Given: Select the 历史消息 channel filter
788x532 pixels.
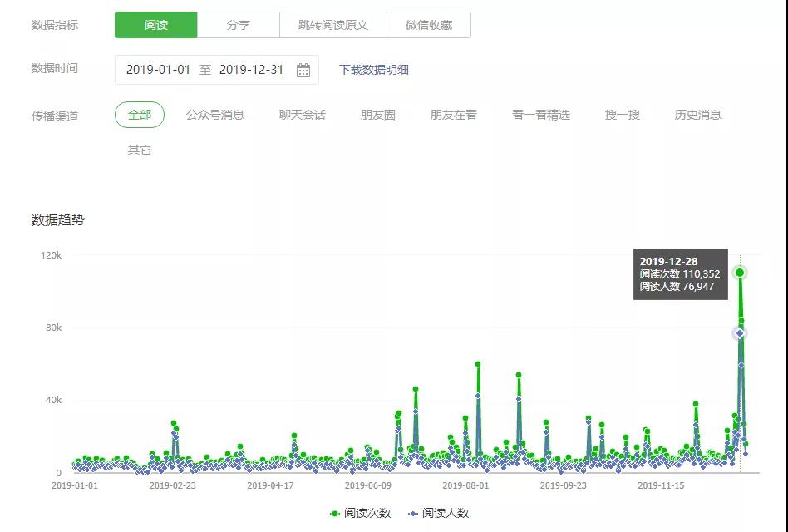Looking at the screenshot, I should point(698,115).
